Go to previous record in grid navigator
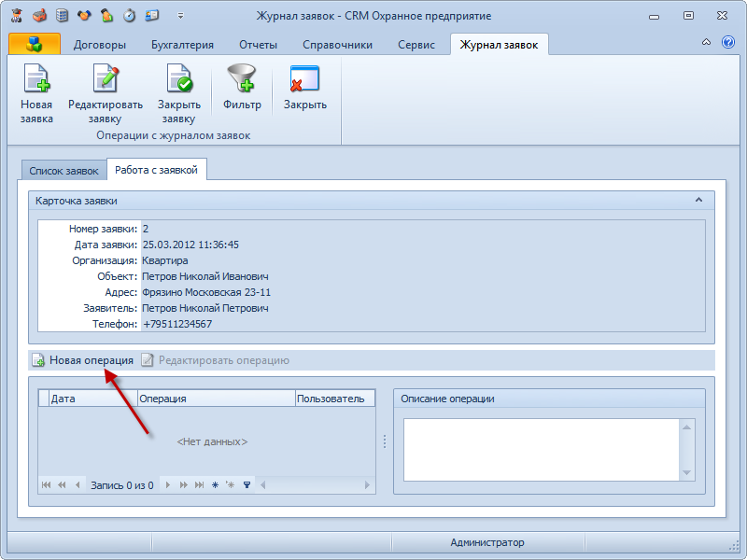The image size is (747, 560). [x=78, y=484]
